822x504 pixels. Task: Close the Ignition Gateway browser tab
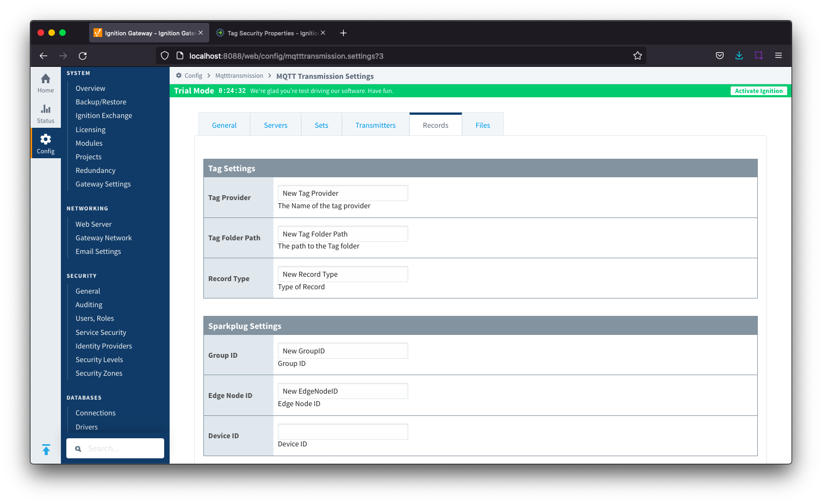[201, 33]
